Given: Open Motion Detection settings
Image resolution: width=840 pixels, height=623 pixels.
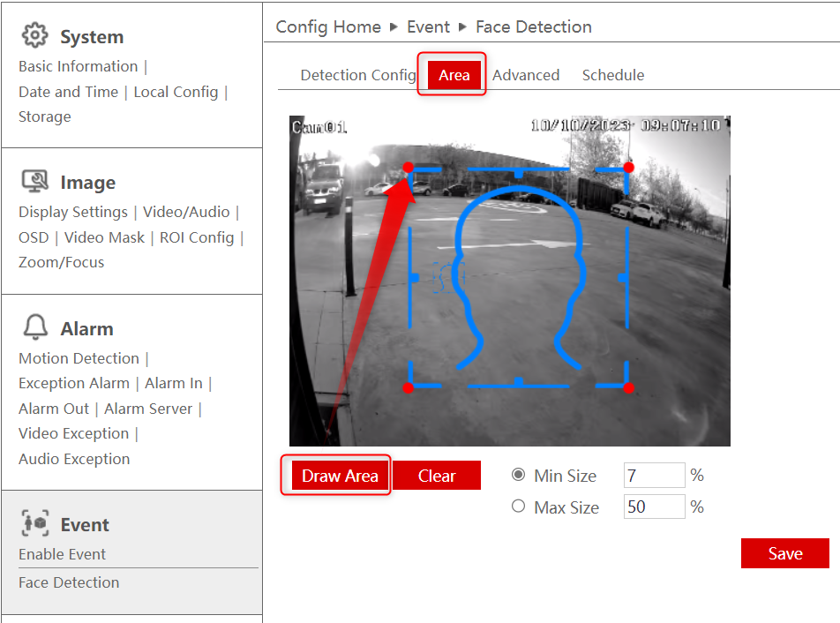Looking at the screenshot, I should click(x=78, y=358).
